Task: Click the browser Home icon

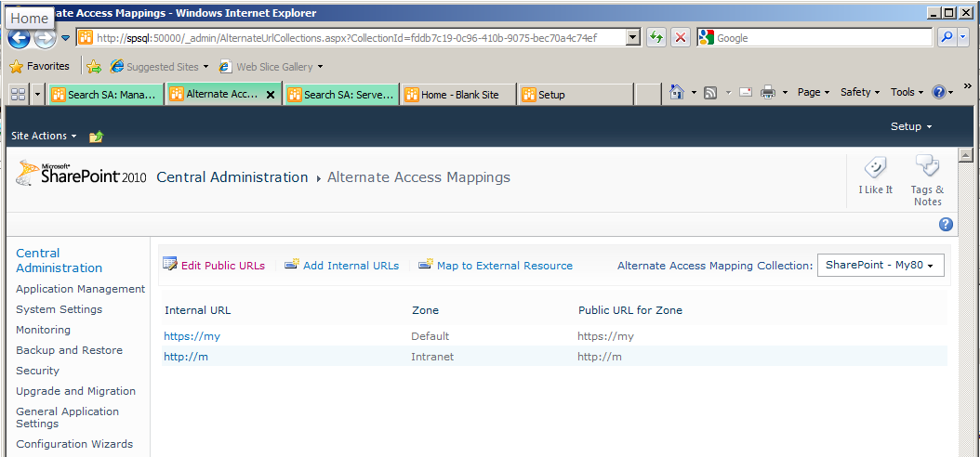Action: [x=677, y=92]
